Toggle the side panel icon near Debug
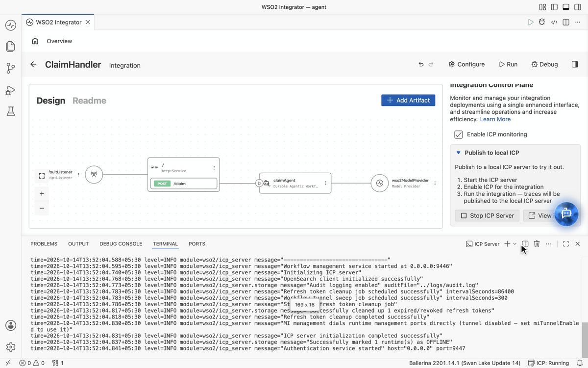The image size is (588, 368). (575, 64)
